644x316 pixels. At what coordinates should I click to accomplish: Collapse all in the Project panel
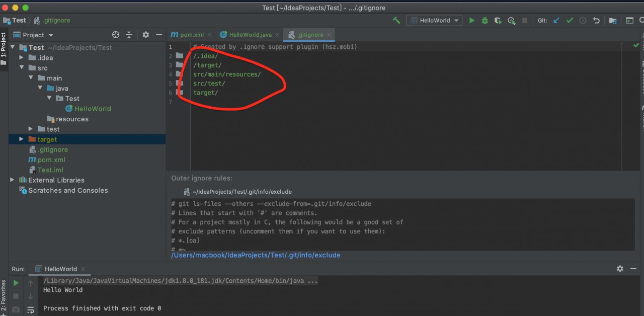click(x=129, y=35)
